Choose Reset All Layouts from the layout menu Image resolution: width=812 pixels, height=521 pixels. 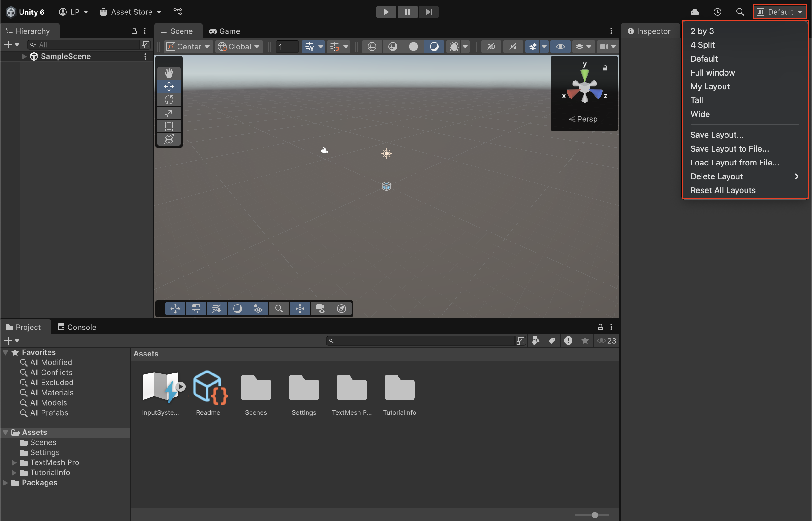tap(723, 190)
